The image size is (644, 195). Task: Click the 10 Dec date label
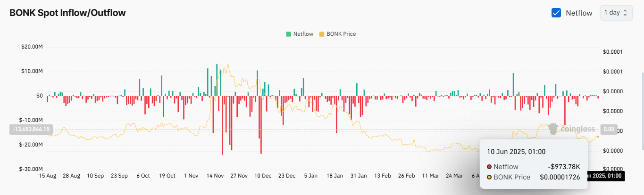point(263,176)
